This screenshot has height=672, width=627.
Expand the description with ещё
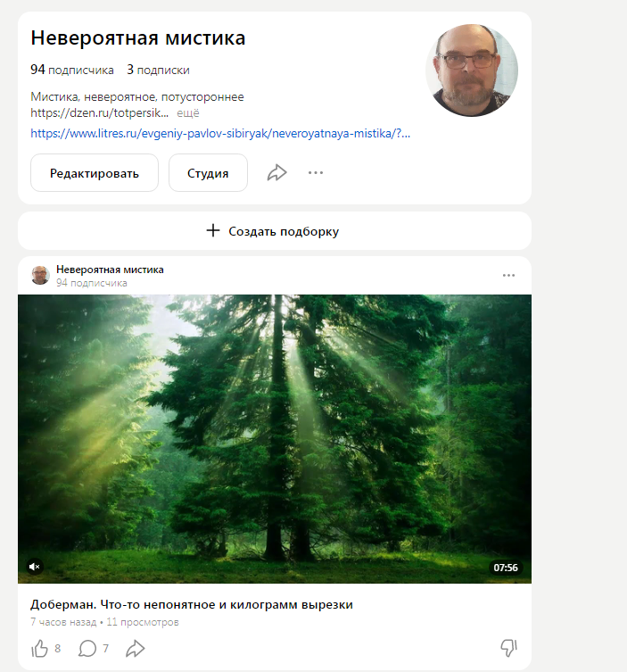(x=188, y=113)
